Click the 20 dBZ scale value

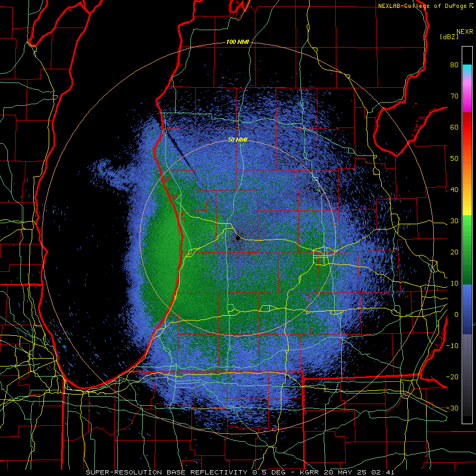pos(454,252)
